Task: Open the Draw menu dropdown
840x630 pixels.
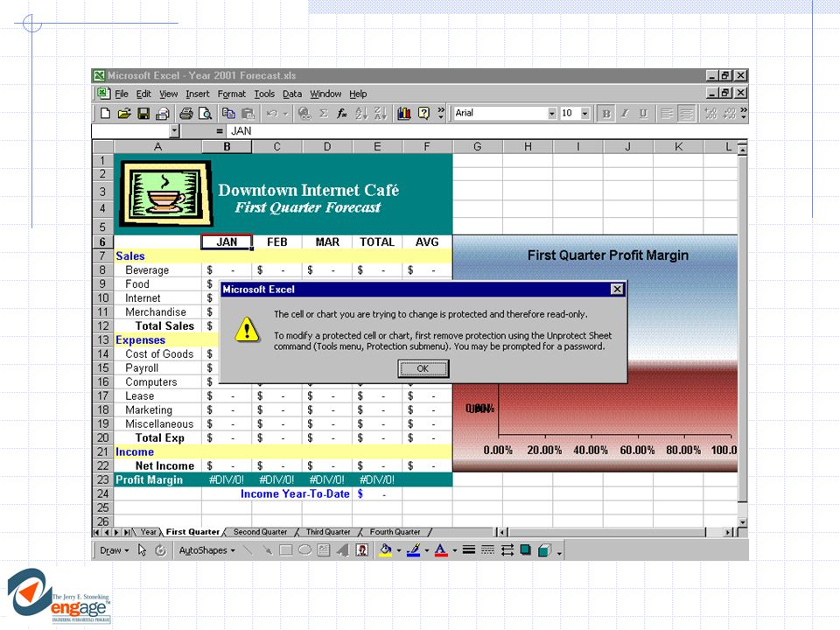Action: (114, 550)
